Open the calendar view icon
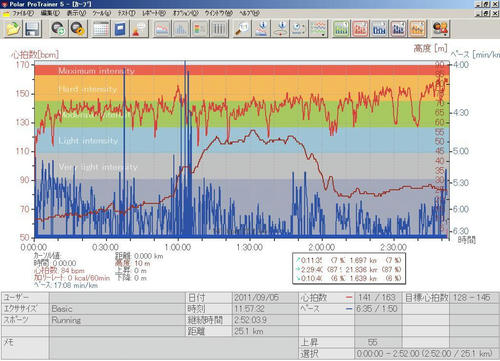 (x=101, y=28)
